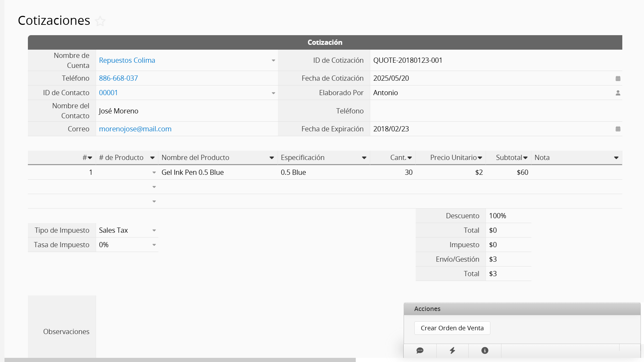
Task: Click Crear Orden de Venta button
Action: pos(452,328)
